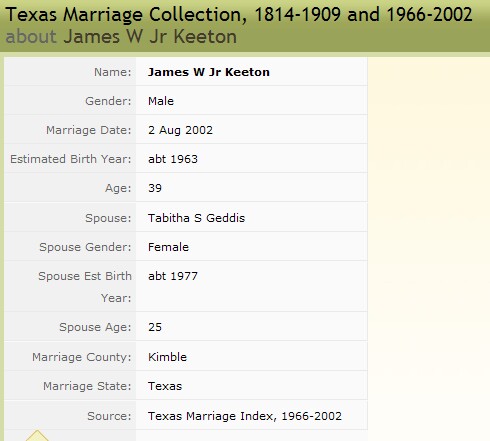
Task: Click the Marriage Date value 2 Aug 2002
Action: tap(180, 130)
